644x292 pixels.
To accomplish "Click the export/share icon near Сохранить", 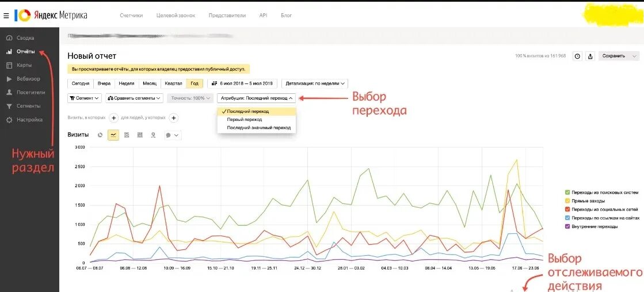I will pyautogui.click(x=590, y=56).
